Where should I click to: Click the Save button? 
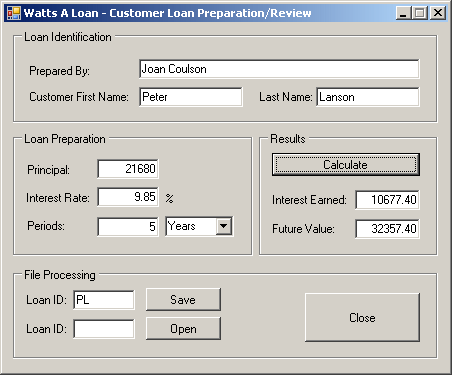(x=183, y=300)
